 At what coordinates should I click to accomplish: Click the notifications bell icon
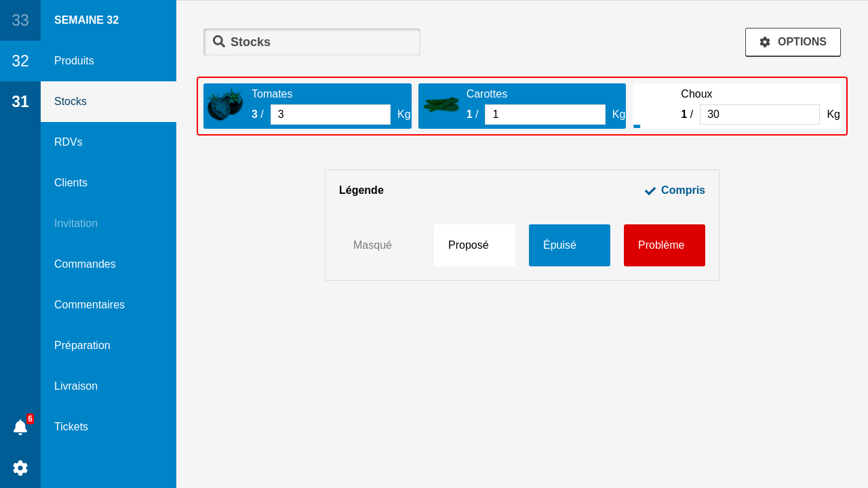(20, 427)
